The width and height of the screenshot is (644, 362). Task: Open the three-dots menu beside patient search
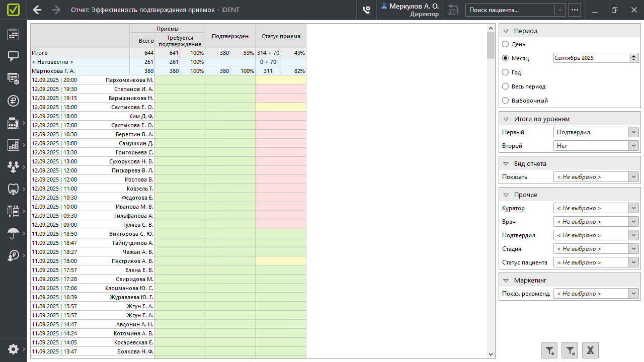pos(575,10)
